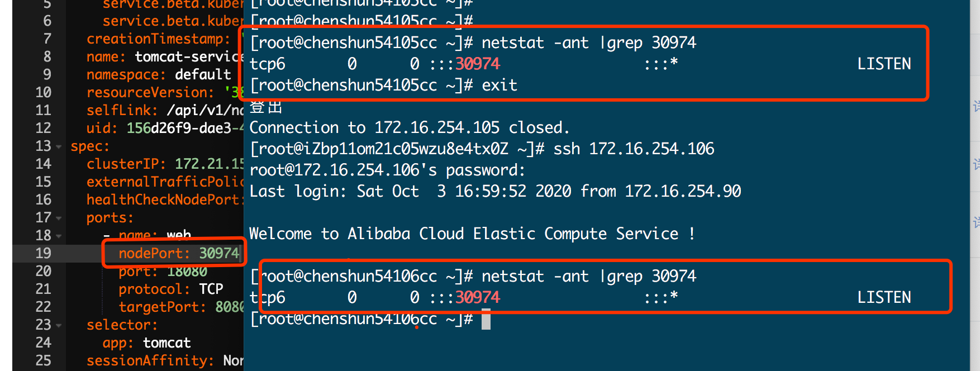This screenshot has height=371, width=980.
Task: Click the uid line in YAML editor
Action: coord(165,128)
